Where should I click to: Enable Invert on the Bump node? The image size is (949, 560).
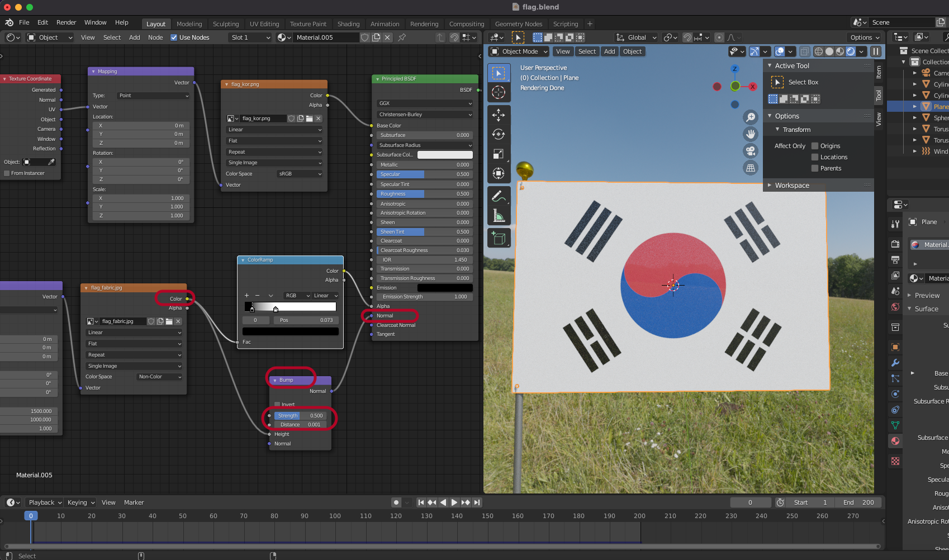pos(277,404)
